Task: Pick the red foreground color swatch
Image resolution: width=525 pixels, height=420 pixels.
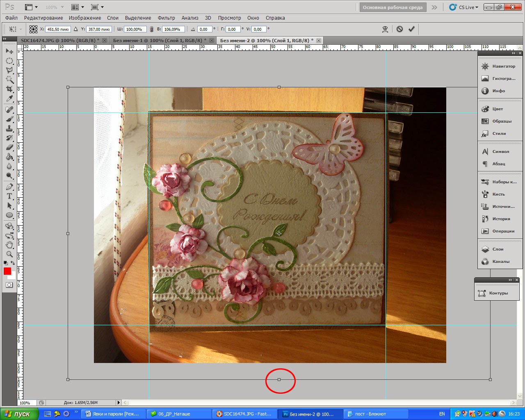Action: (7, 271)
